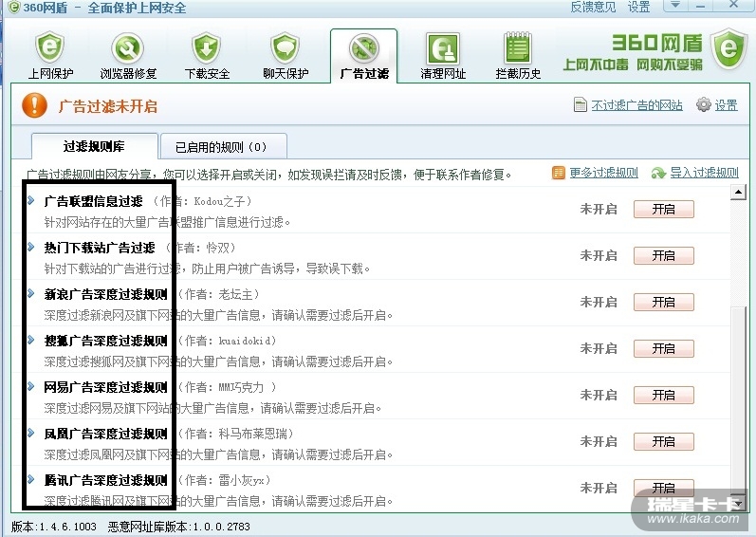Open the 清理网址 broom icon
Screen dimensions: 756x537
tap(443, 48)
